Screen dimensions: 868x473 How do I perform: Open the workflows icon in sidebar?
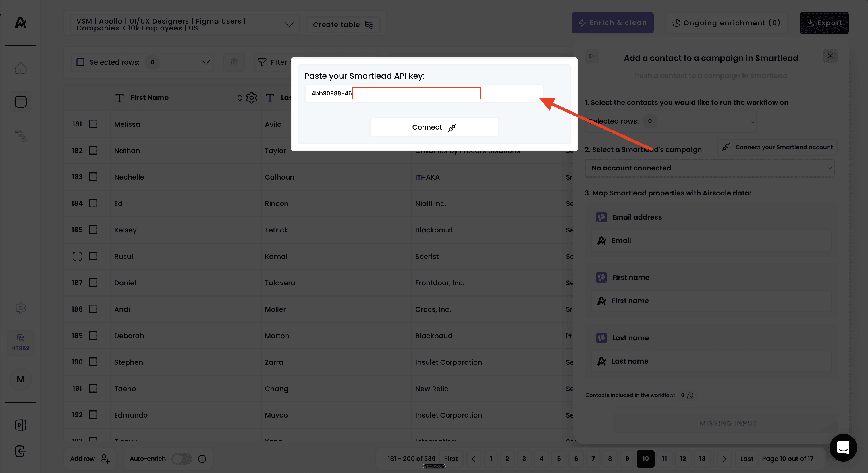pos(21,136)
